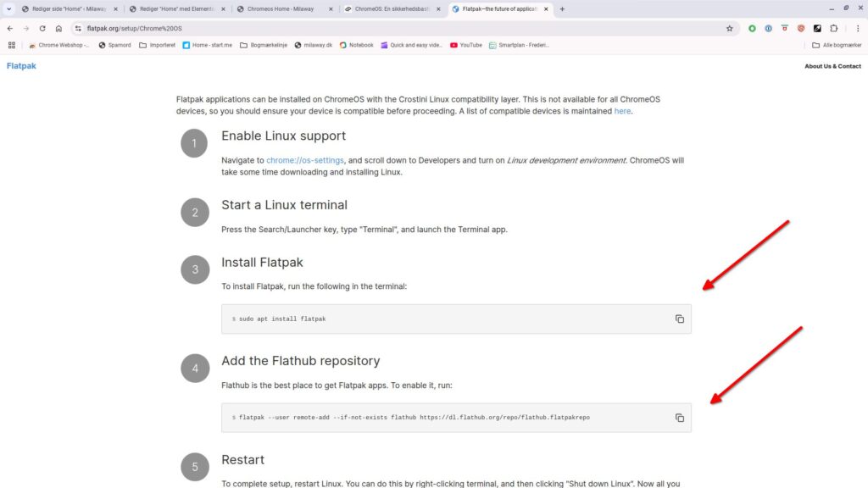Viewport: 868px width, 488px height.
Task: Open the chrome://os-settings link
Action: (305, 159)
